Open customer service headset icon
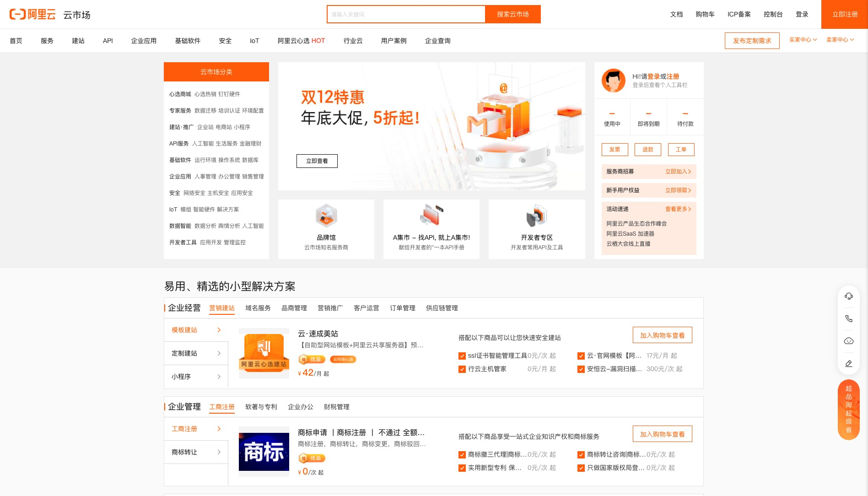Image resolution: width=868 pixels, height=496 pixels. (x=848, y=296)
